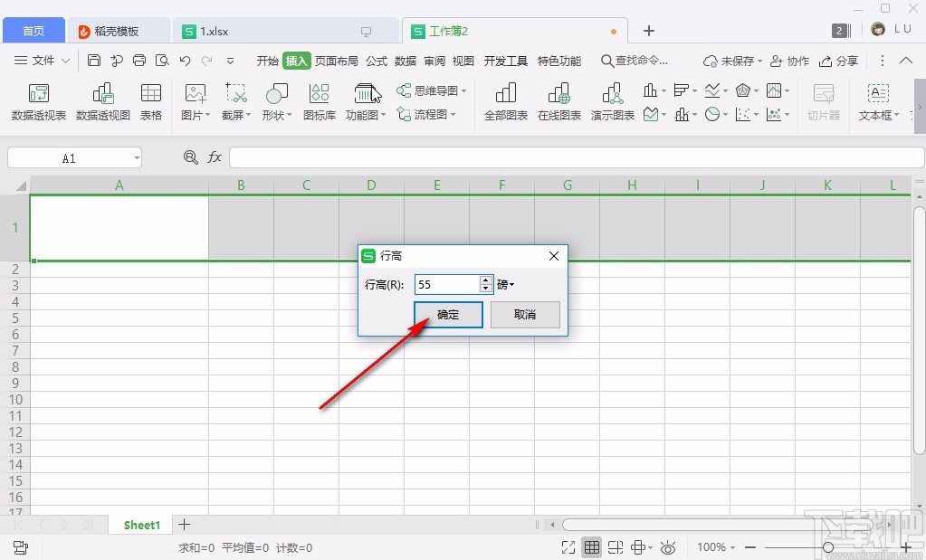Insert a 文本框 text box

[875, 102]
